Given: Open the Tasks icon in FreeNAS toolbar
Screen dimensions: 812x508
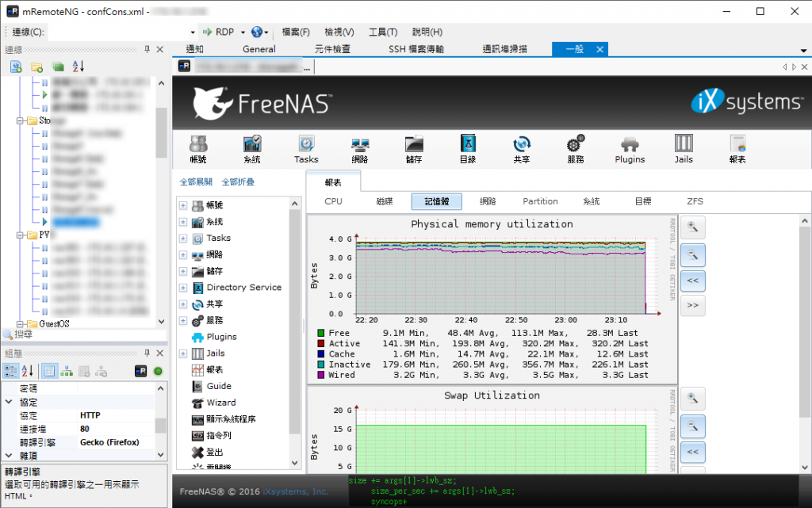Looking at the screenshot, I should click(x=306, y=149).
